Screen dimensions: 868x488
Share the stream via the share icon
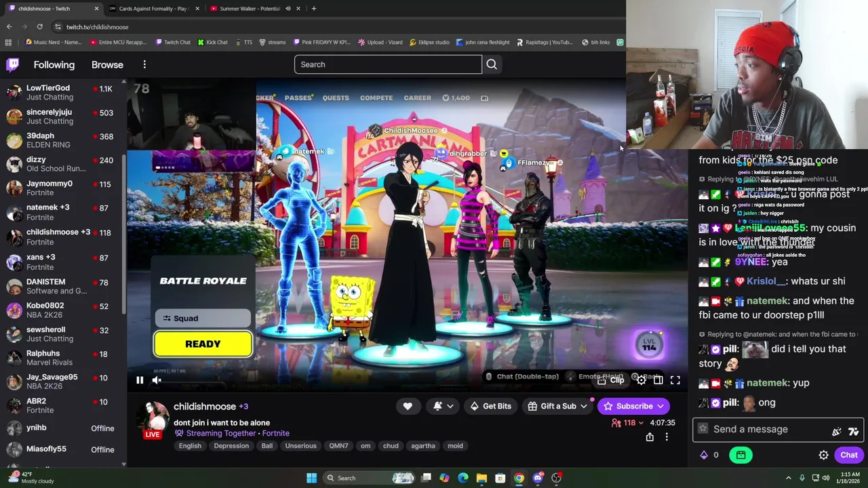click(x=650, y=437)
